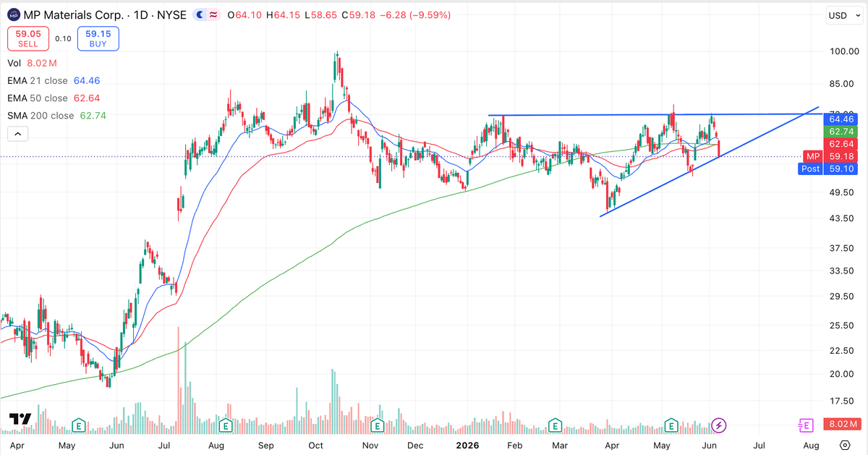Screen dimensions: 868x455
Task: Click earnings E marker between Feb and Mar
Action: tap(556, 425)
